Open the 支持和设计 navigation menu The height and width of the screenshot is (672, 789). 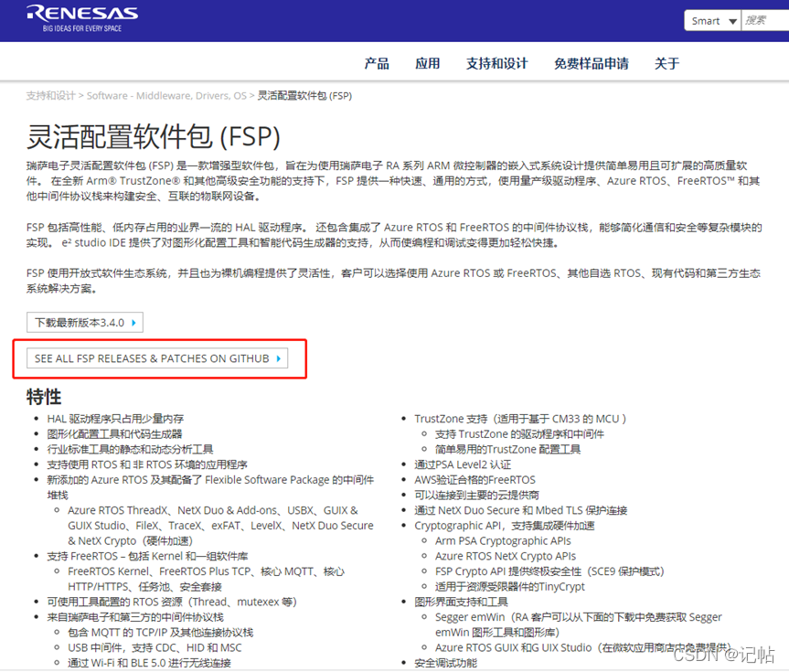[496, 63]
